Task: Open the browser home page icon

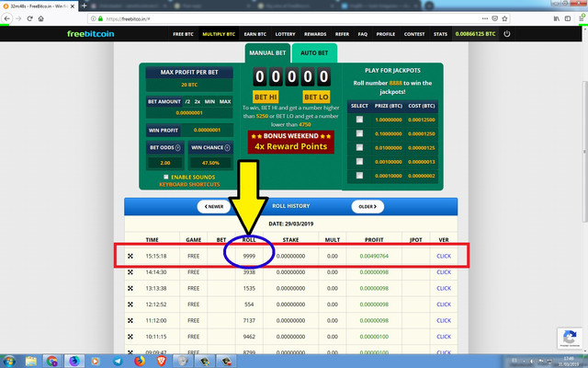Action: tap(40, 18)
